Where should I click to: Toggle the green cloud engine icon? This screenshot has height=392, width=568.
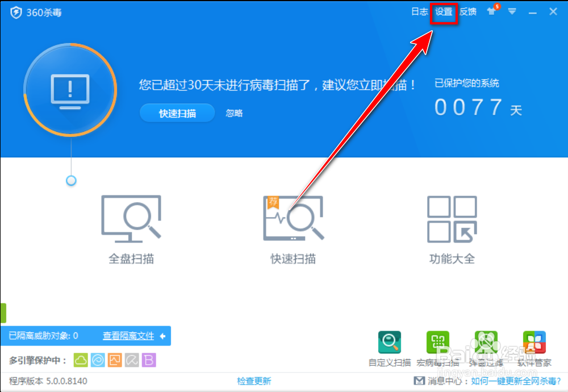[81, 360]
